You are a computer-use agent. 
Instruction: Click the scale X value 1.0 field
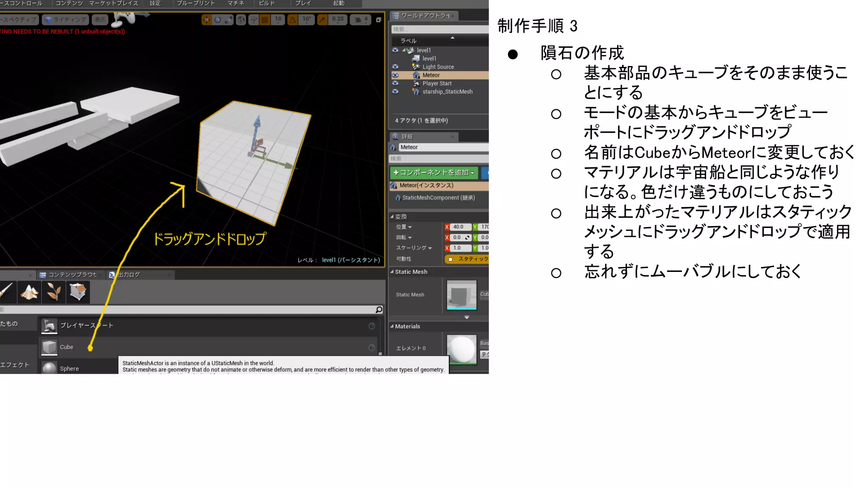[x=460, y=248]
